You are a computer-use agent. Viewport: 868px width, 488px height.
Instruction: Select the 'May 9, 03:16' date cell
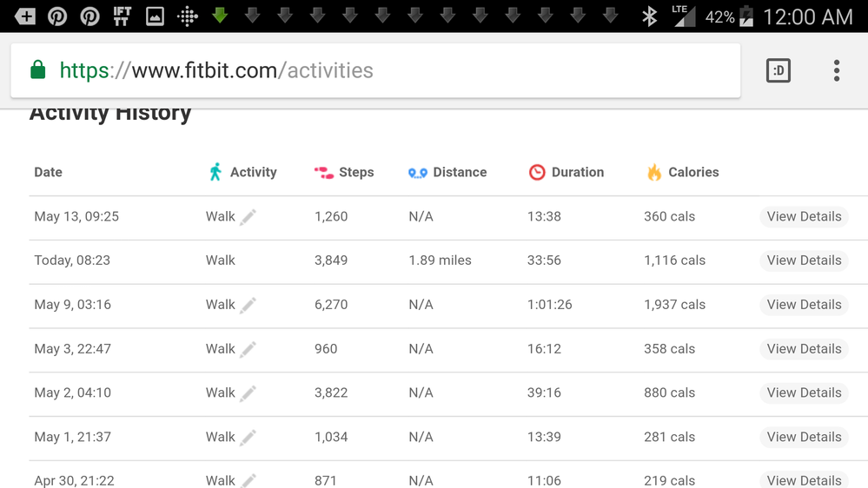coord(72,305)
